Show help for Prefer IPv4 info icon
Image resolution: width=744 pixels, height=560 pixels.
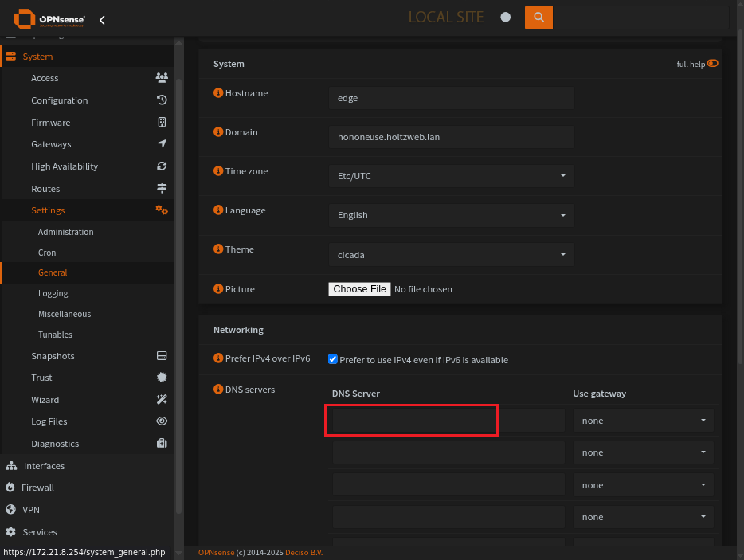[x=218, y=358]
